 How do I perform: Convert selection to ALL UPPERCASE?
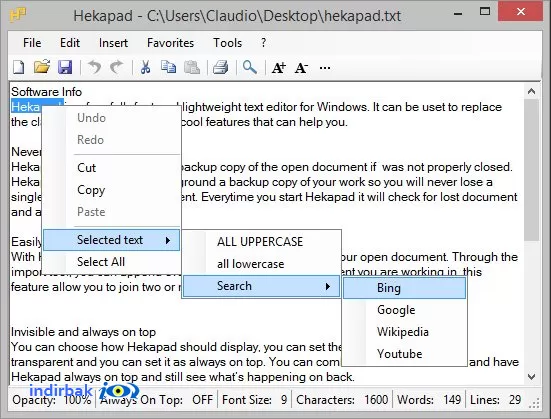pyautogui.click(x=261, y=242)
